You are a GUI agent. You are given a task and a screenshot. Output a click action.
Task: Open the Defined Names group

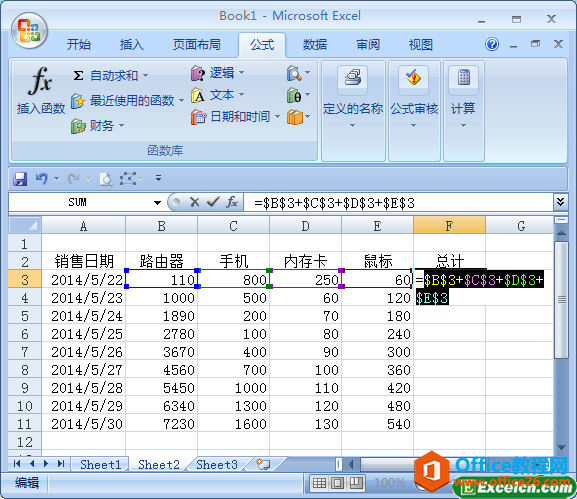point(353,110)
